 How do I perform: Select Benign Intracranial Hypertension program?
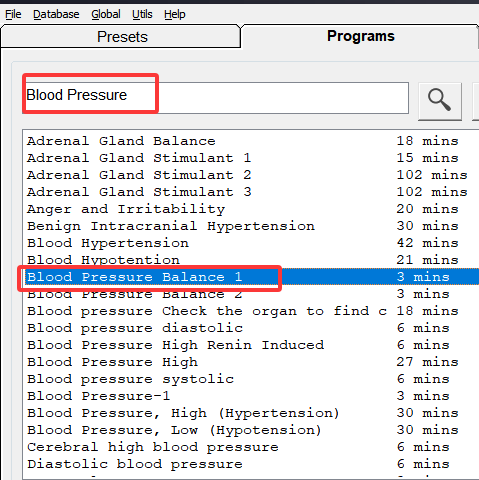(x=252, y=226)
